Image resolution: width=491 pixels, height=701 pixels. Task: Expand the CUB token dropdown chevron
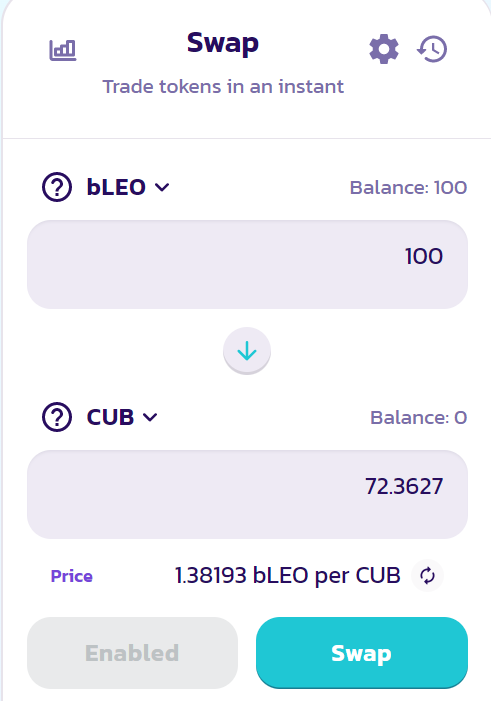[150, 417]
